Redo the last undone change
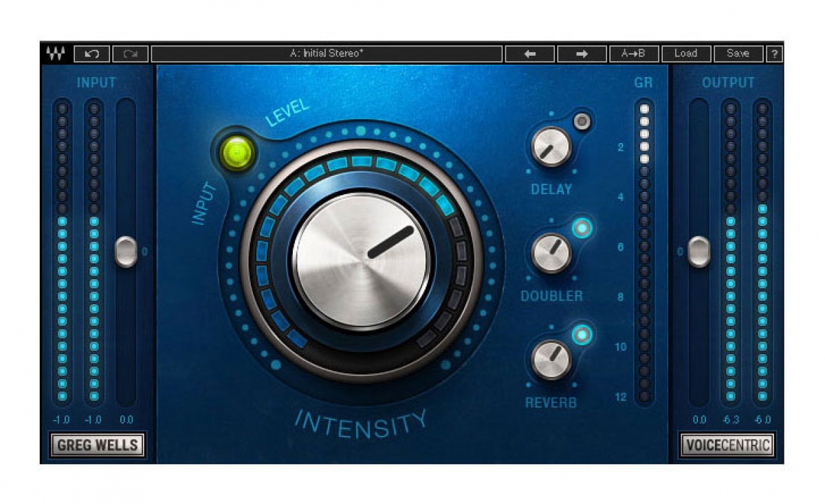The height and width of the screenshot is (504, 825). pyautogui.click(x=131, y=54)
